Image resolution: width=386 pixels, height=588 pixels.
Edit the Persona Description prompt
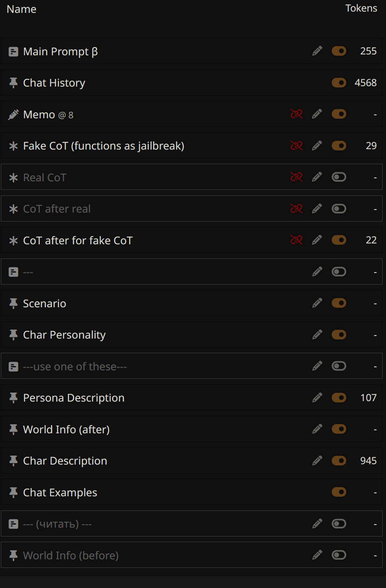point(317,398)
